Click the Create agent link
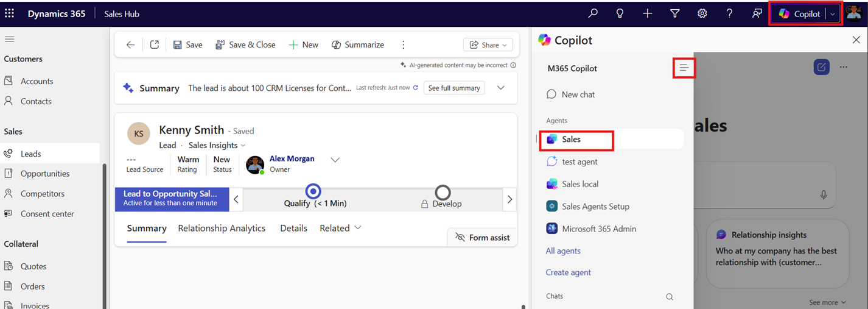The height and width of the screenshot is (309, 868). [569, 272]
